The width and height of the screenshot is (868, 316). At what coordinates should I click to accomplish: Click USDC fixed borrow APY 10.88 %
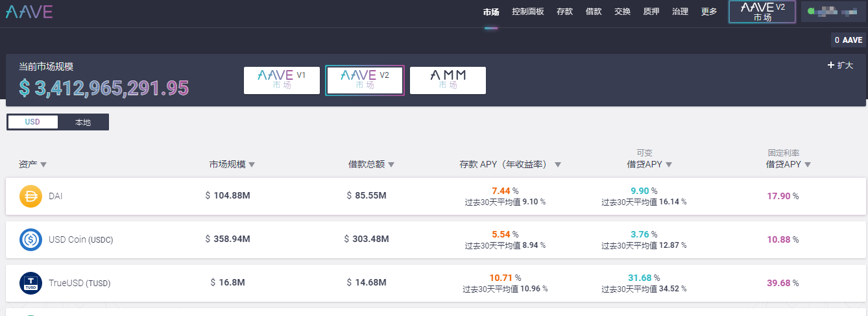(782, 239)
